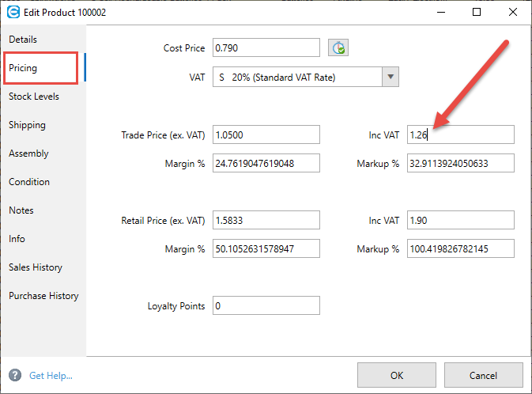Open the Condition tab
This screenshot has width=532, height=394.
tap(29, 182)
